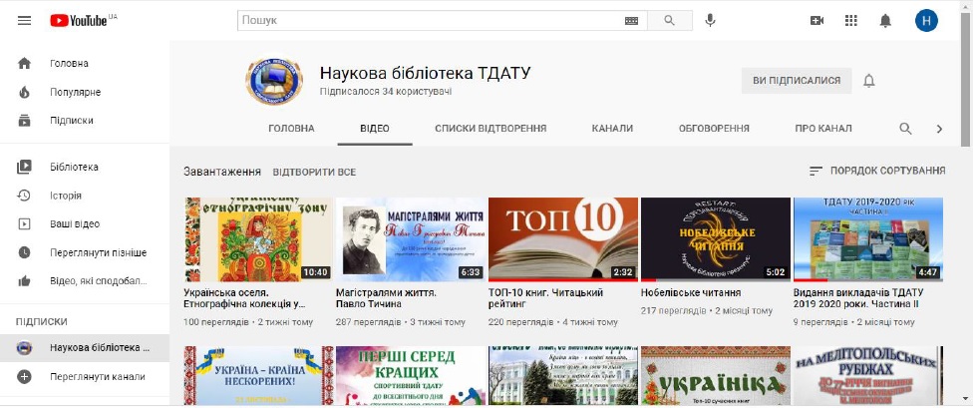This screenshot has height=408, width=980.
Task: Open the ТДАТУ 2019-2020 publications thumbnail
Action: tap(868, 239)
